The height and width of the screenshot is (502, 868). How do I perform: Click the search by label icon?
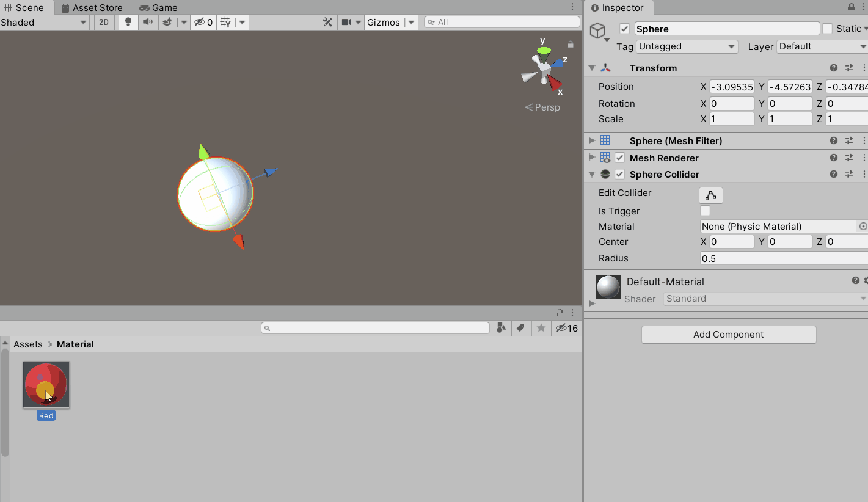tap(520, 328)
